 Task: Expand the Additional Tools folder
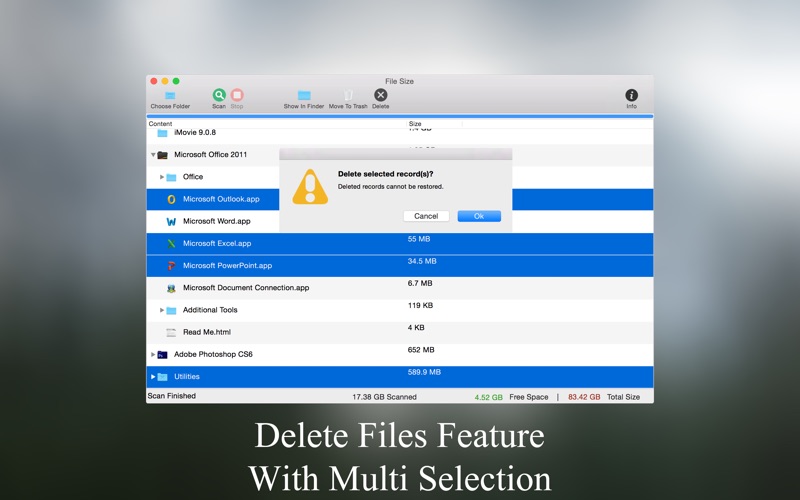(162, 310)
